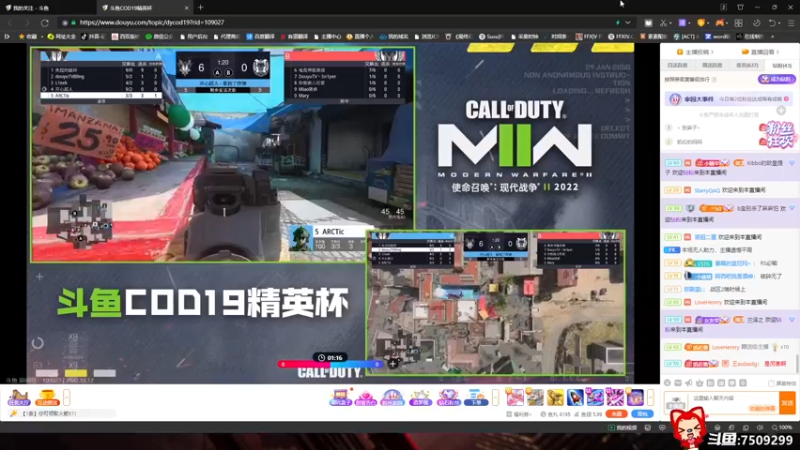The height and width of the screenshot is (450, 800).
Task: Expand the bookmarks bar overflow chevron
Action: (x=772, y=37)
